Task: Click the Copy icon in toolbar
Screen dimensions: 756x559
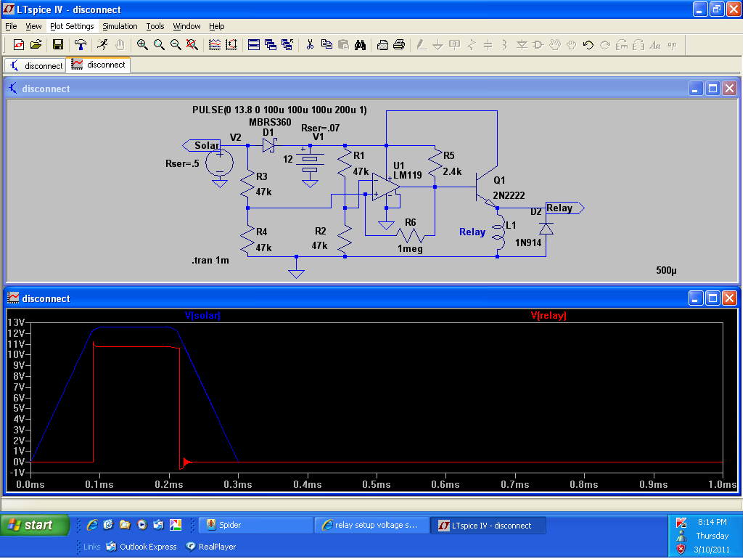Action: tap(326, 45)
